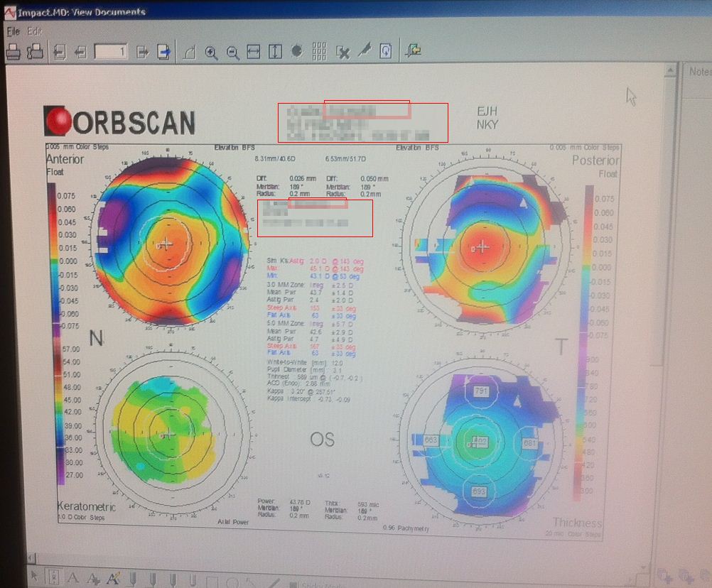Select the fit to height icon
This screenshot has width=712, height=588.
[x=275, y=52]
